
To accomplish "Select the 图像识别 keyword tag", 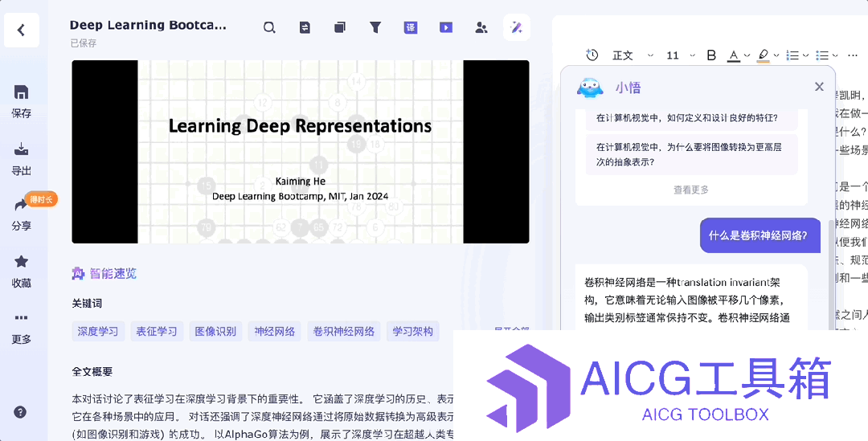I will (x=215, y=332).
